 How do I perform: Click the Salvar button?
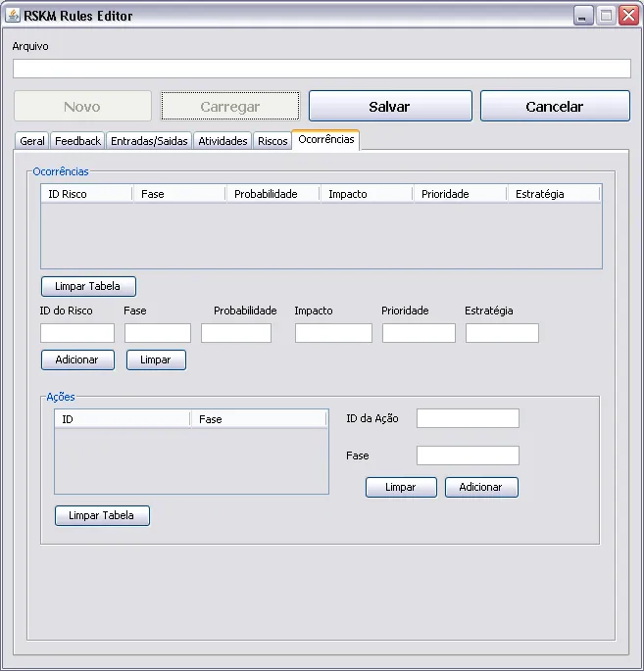click(390, 106)
